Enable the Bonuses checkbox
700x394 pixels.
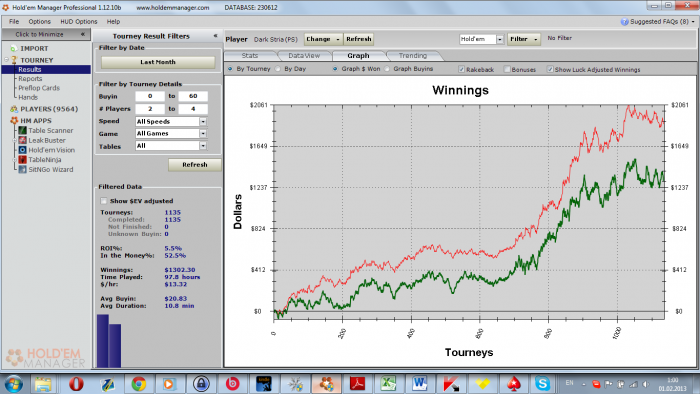[x=507, y=69]
